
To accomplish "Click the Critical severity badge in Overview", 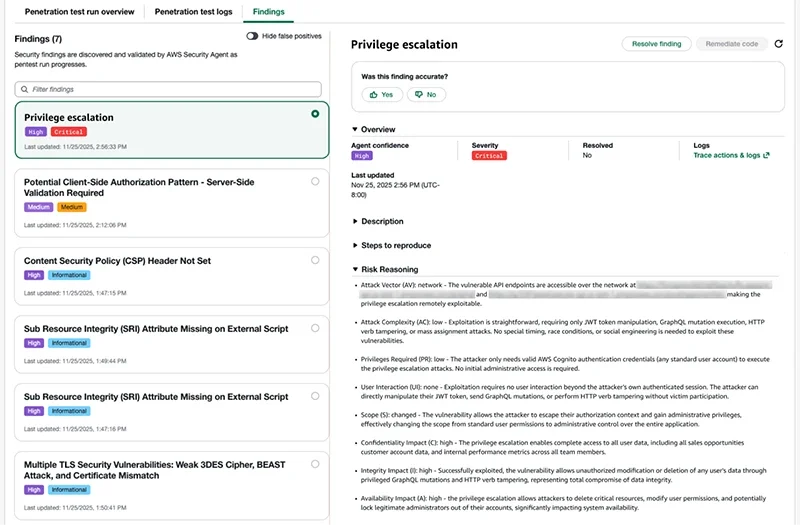I will click(489, 156).
